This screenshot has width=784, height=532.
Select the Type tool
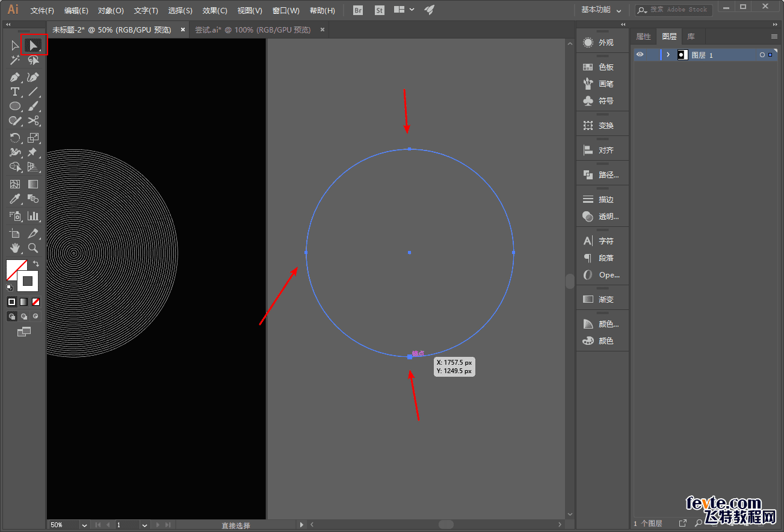pyautogui.click(x=15, y=91)
